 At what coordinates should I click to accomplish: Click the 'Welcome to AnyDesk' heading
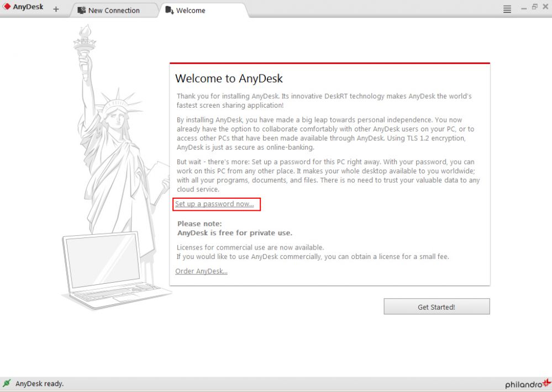pyautogui.click(x=229, y=78)
